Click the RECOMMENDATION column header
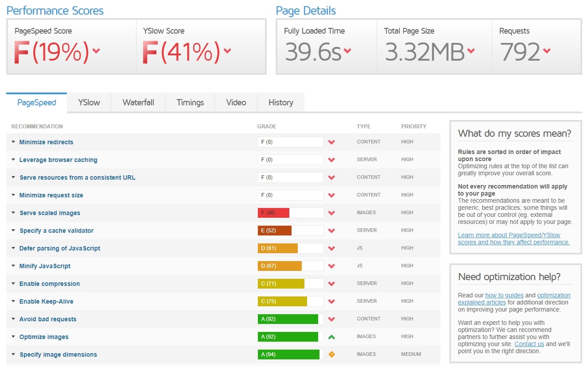The width and height of the screenshot is (588, 366). click(x=37, y=127)
